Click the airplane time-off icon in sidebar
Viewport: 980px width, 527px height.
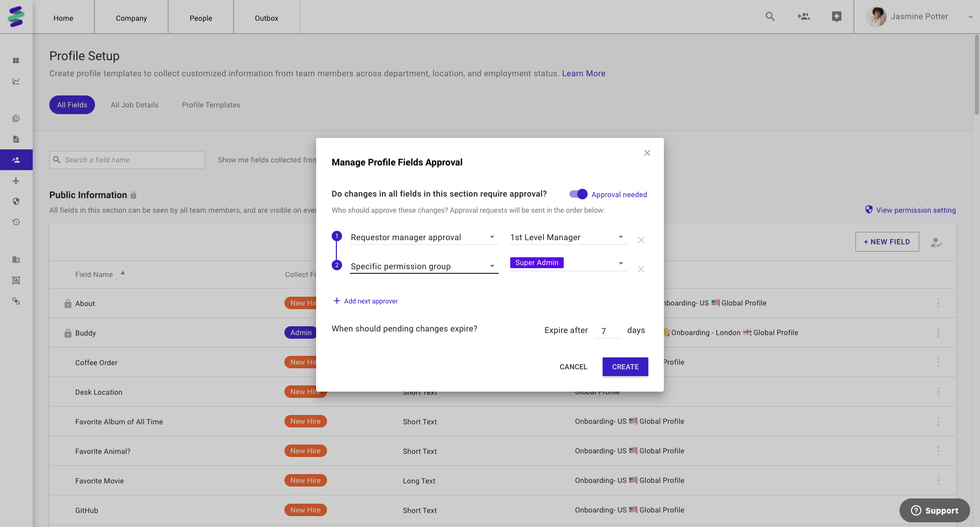pos(16,181)
